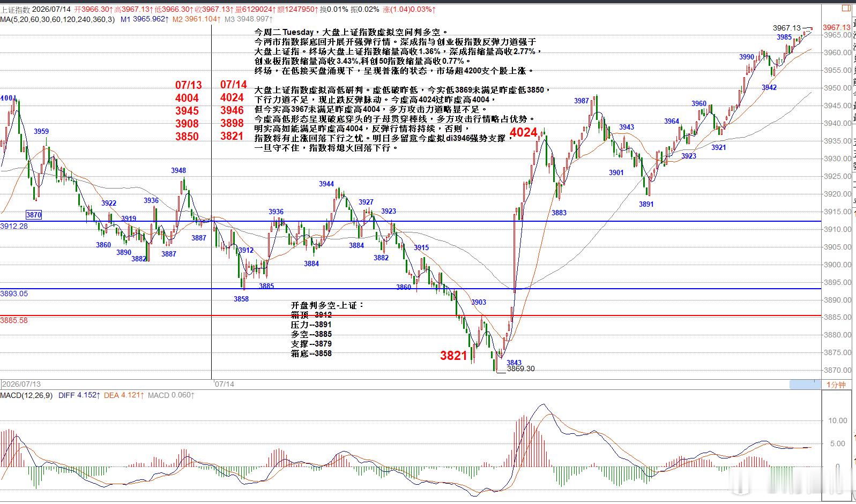Click the 3948 peak annotation

point(178,170)
